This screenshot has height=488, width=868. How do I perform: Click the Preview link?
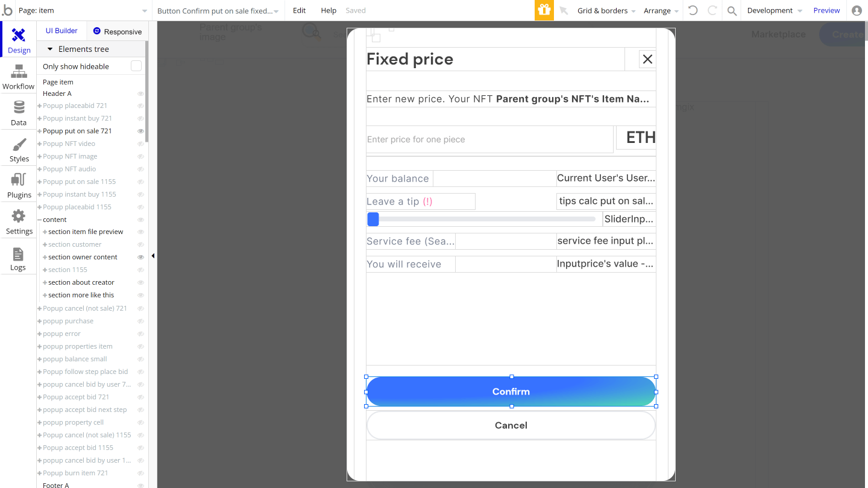pyautogui.click(x=826, y=10)
